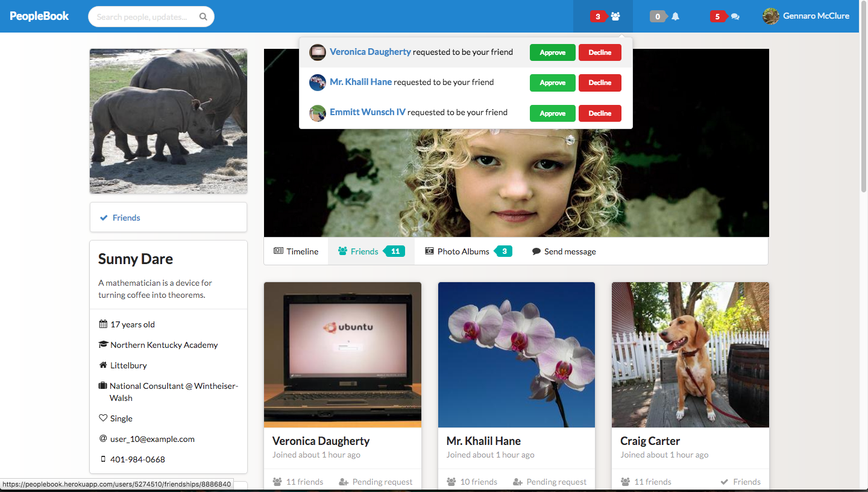
Task: Open the notifications bell icon
Action: 676,17
